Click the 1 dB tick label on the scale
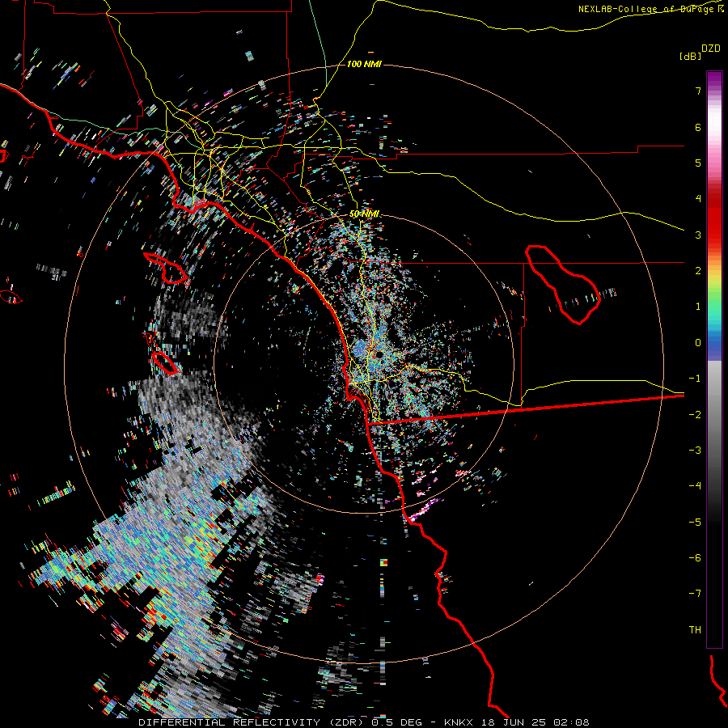 click(698, 307)
